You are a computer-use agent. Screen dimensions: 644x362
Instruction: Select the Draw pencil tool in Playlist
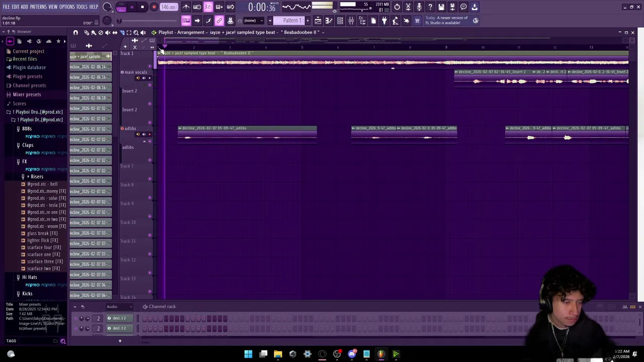pos(87,33)
